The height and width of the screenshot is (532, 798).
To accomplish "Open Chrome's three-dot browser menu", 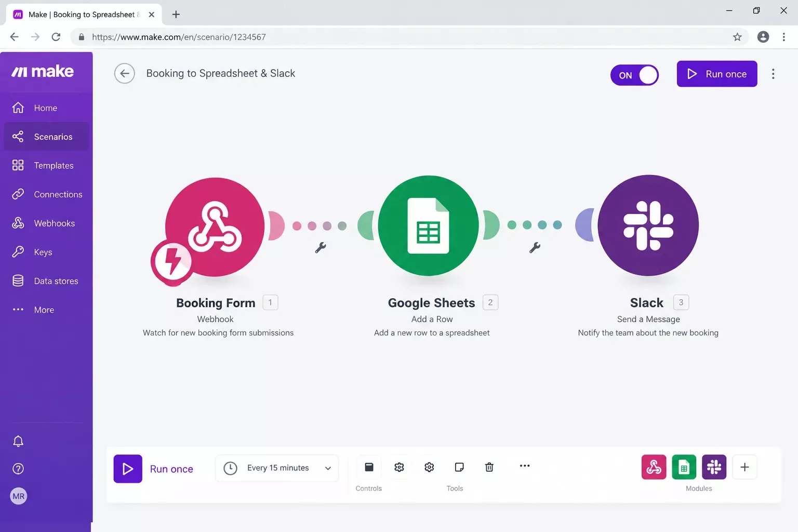I will click(784, 37).
